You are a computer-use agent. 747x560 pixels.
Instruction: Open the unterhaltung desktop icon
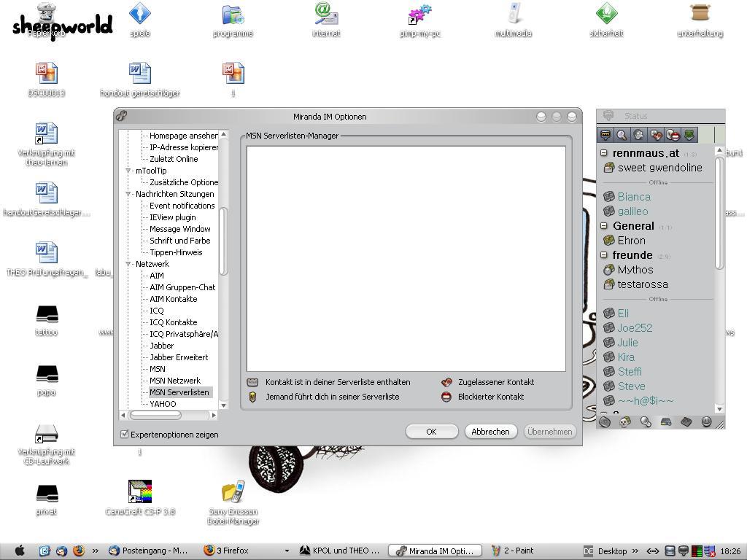(700, 20)
